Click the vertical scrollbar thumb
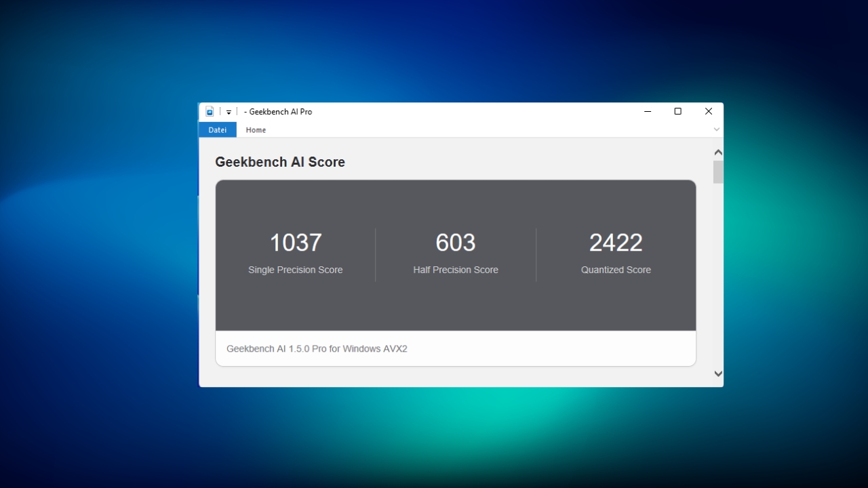Image resolution: width=868 pixels, height=488 pixels. (718, 172)
